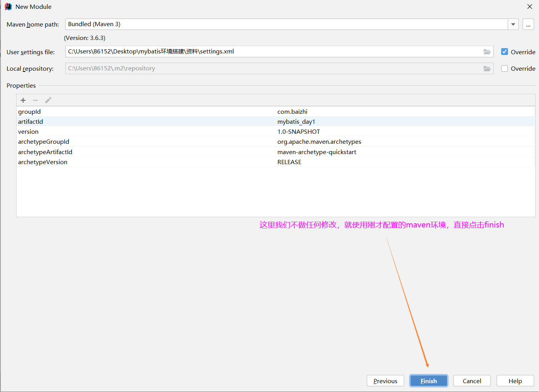Click the IntelliJ logo in title bar
Image resolution: width=539 pixels, height=392 pixels.
(8, 7)
